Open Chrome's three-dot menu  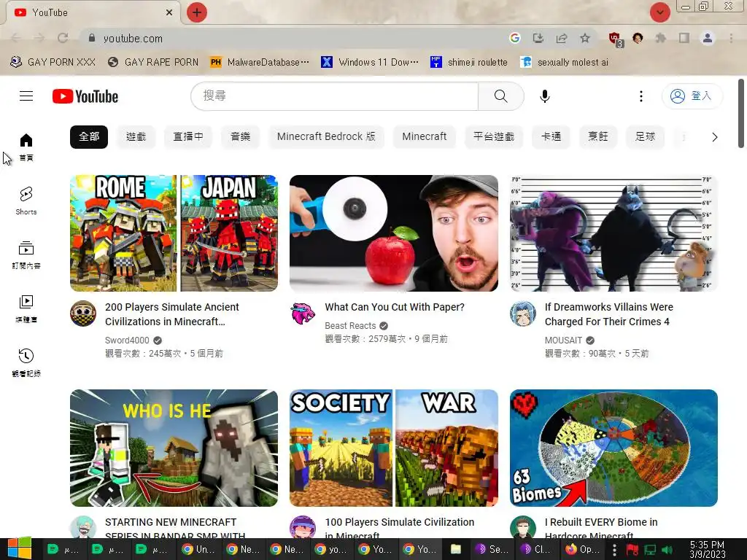click(731, 38)
